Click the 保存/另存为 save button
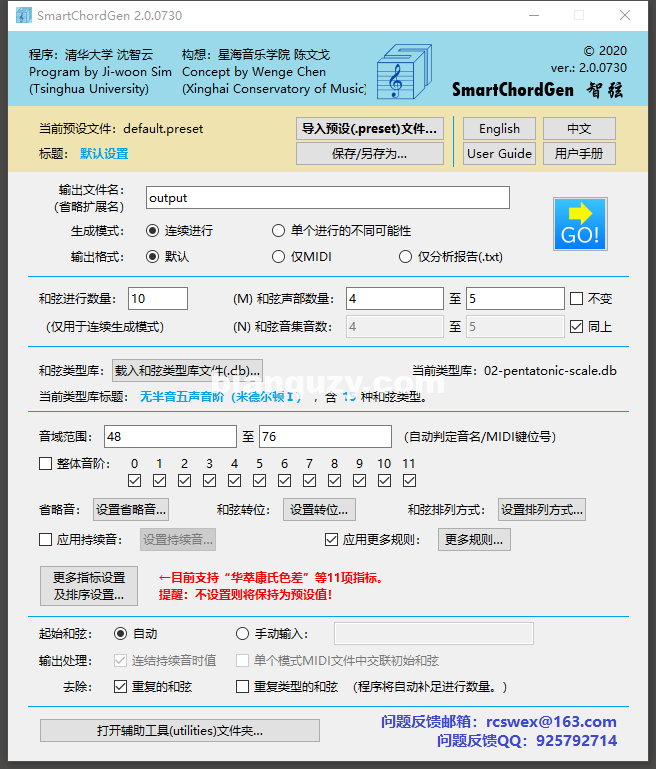This screenshot has width=656, height=769. [370, 154]
